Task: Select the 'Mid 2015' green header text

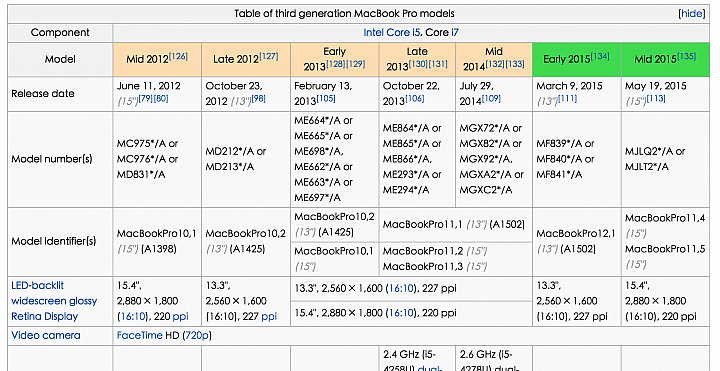Action: tap(656, 59)
